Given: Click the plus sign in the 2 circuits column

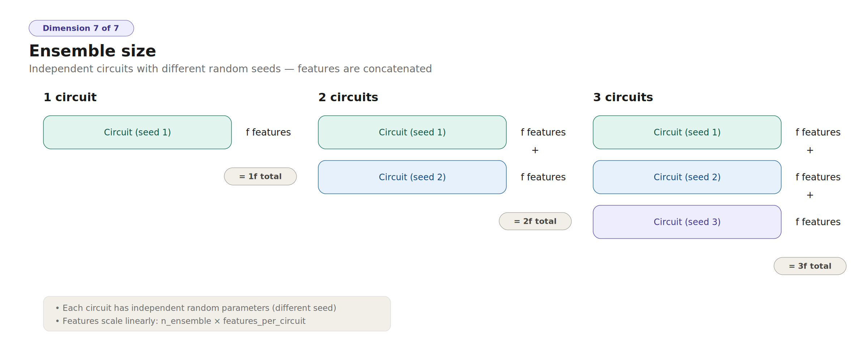Looking at the screenshot, I should (535, 150).
